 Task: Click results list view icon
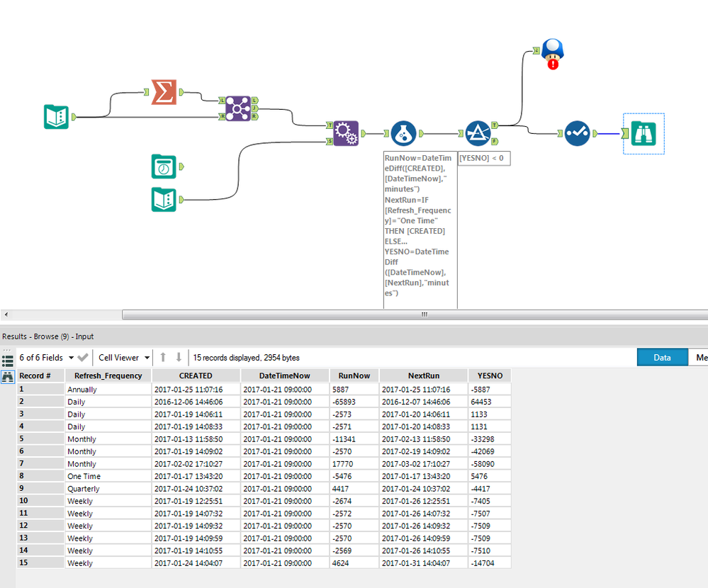(x=7, y=361)
